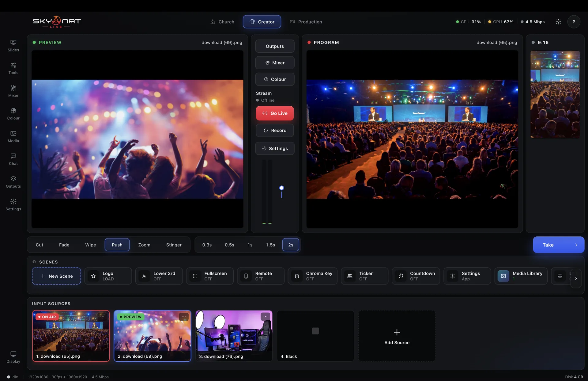Select the Cut transition
The image size is (588, 381).
click(40, 245)
